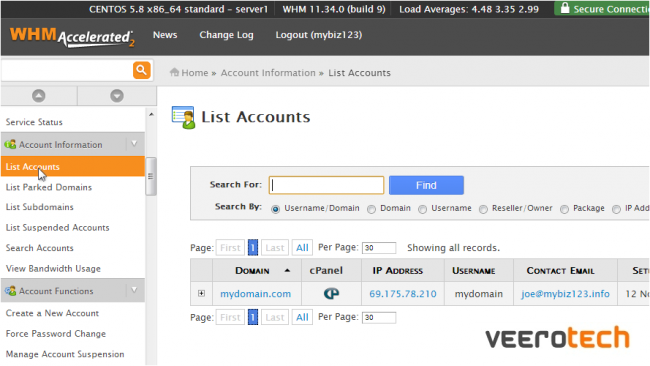Screen dimensions: 650x366
Task: Select List Accounts in sidebar
Action: pos(73,166)
